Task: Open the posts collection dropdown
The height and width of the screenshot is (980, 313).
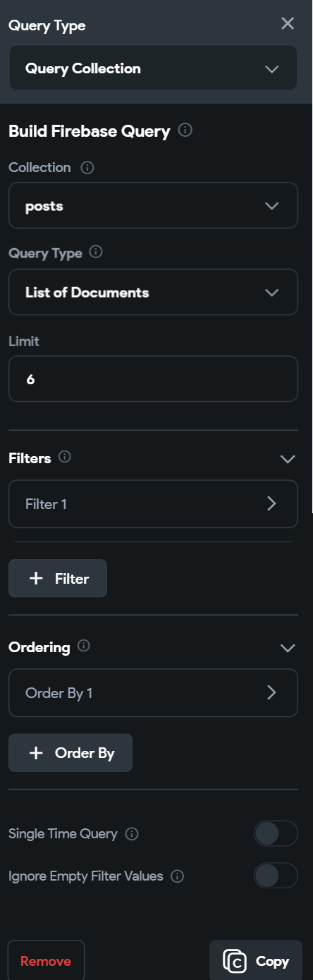Action: pyautogui.click(x=153, y=206)
